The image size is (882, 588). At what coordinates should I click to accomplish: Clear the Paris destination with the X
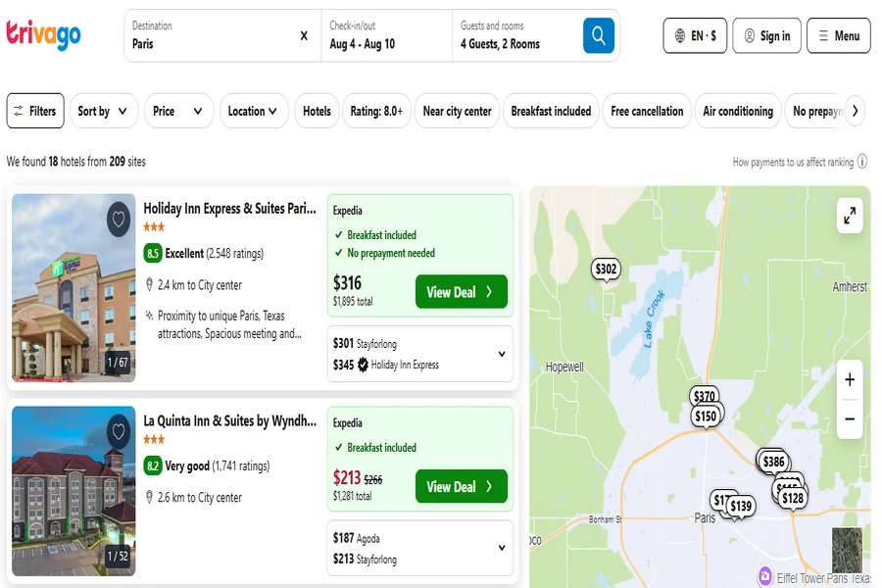tap(304, 35)
